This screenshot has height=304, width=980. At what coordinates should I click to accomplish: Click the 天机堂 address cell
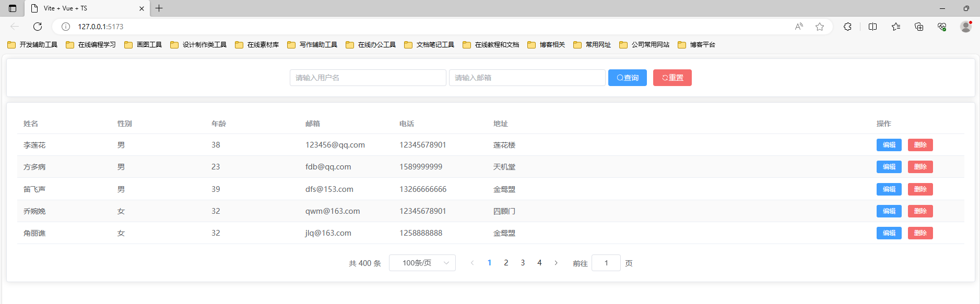click(504, 167)
